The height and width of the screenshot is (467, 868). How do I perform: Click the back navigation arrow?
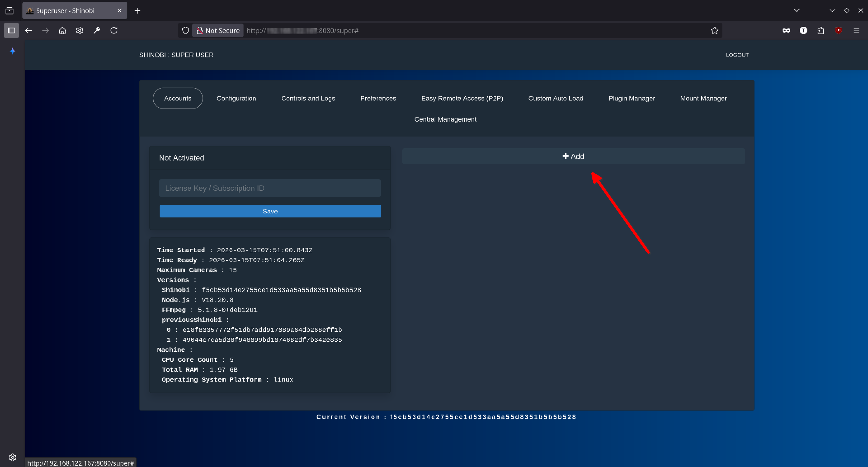28,30
